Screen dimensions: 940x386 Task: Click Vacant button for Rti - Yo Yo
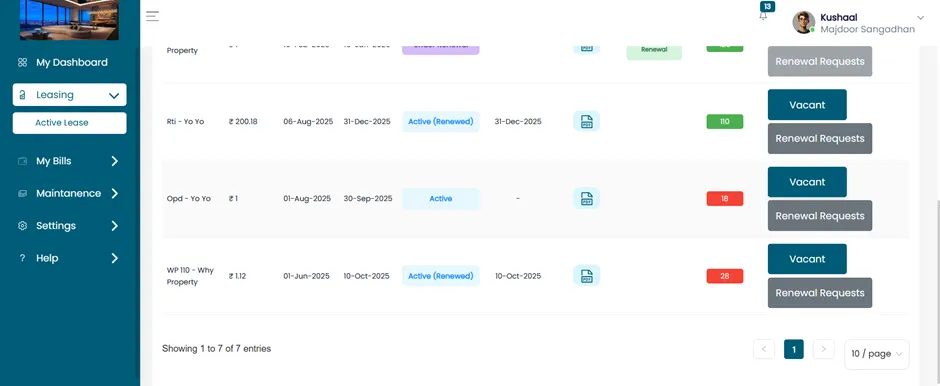click(807, 105)
